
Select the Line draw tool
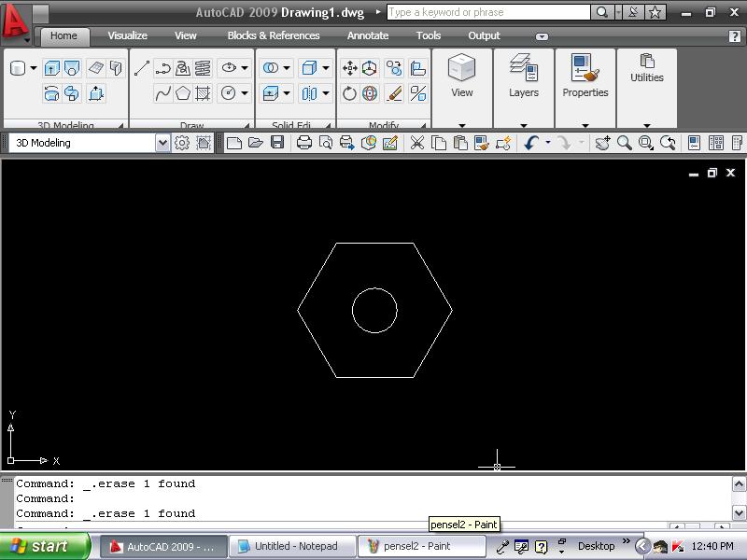pyautogui.click(x=142, y=68)
